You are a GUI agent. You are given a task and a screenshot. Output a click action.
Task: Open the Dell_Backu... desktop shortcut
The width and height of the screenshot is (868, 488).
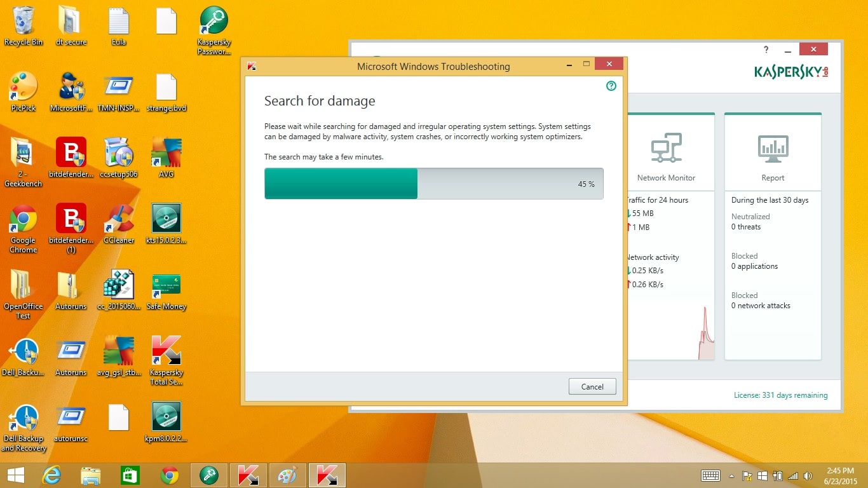(24, 356)
